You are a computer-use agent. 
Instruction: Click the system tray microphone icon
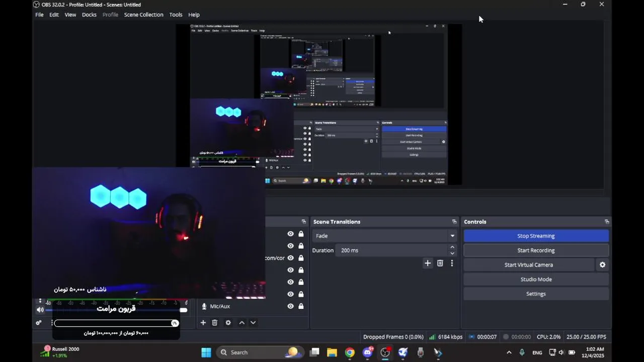522,352
